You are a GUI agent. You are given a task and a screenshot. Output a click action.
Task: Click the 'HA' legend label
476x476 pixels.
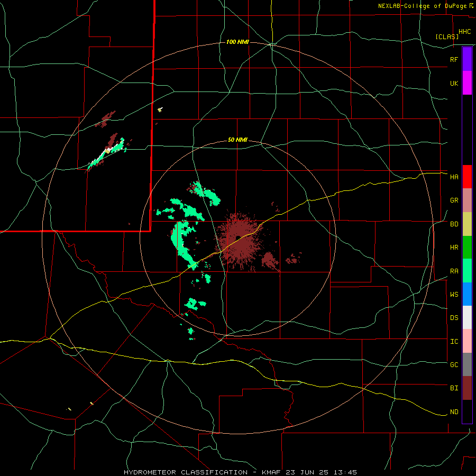click(x=454, y=177)
